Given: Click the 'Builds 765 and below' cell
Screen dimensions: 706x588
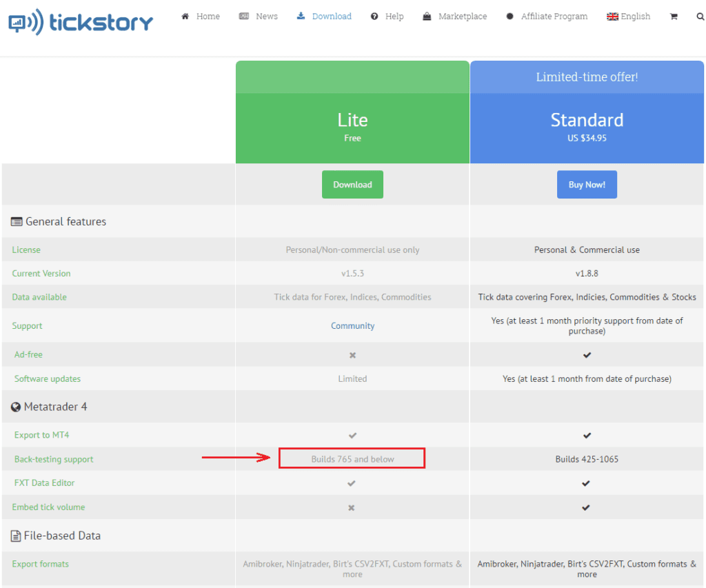Looking at the screenshot, I should 352,459.
